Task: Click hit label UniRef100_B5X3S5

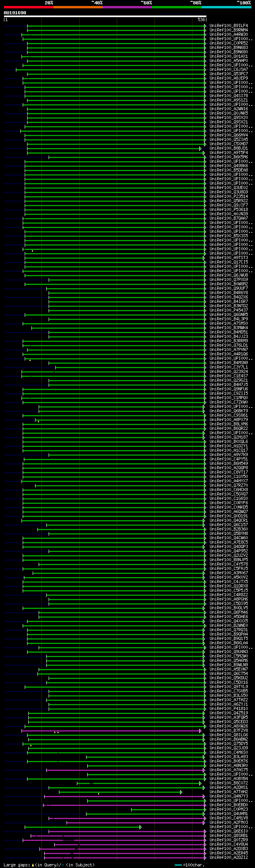Action: [x=229, y=236]
